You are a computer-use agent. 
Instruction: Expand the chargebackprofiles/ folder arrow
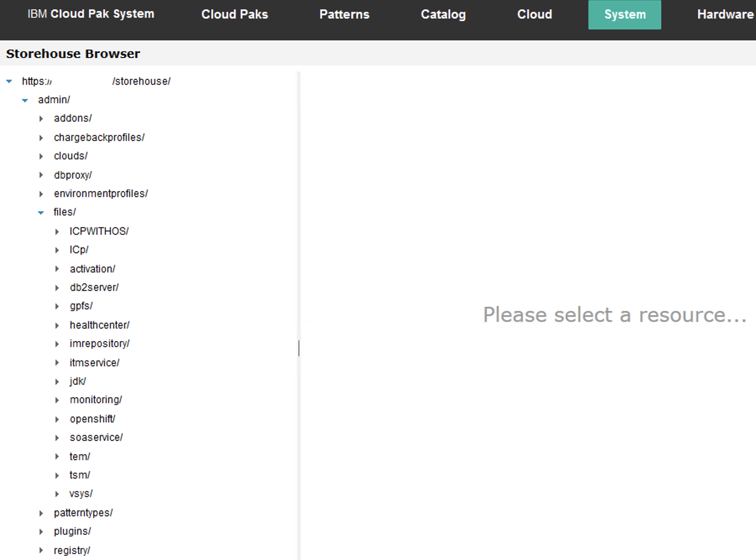[41, 137]
